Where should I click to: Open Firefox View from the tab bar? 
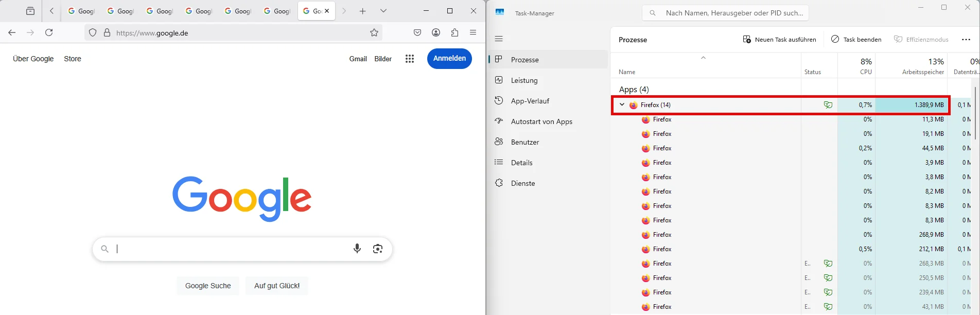[x=30, y=11]
